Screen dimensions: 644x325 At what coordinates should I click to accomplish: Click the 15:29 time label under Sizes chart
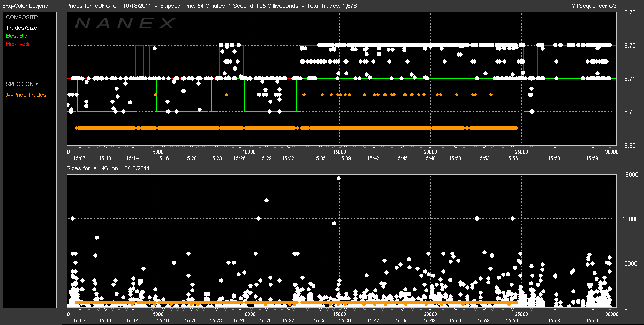click(265, 321)
